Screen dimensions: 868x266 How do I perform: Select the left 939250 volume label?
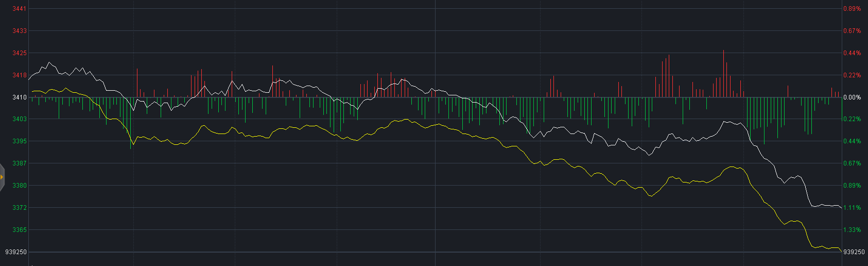16,252
